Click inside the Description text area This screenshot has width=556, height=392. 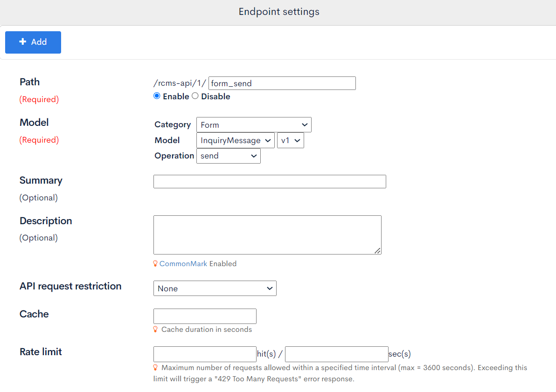point(267,234)
